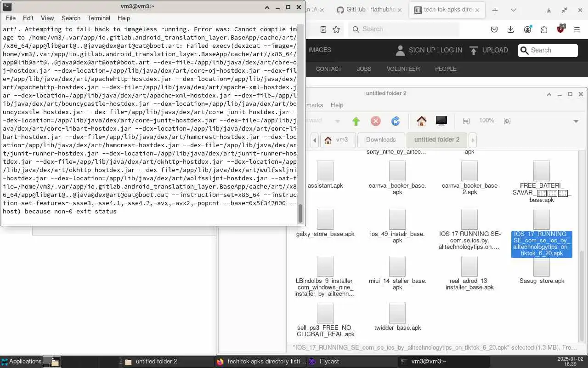Click the red Stop loading icon in file manager

(376, 121)
